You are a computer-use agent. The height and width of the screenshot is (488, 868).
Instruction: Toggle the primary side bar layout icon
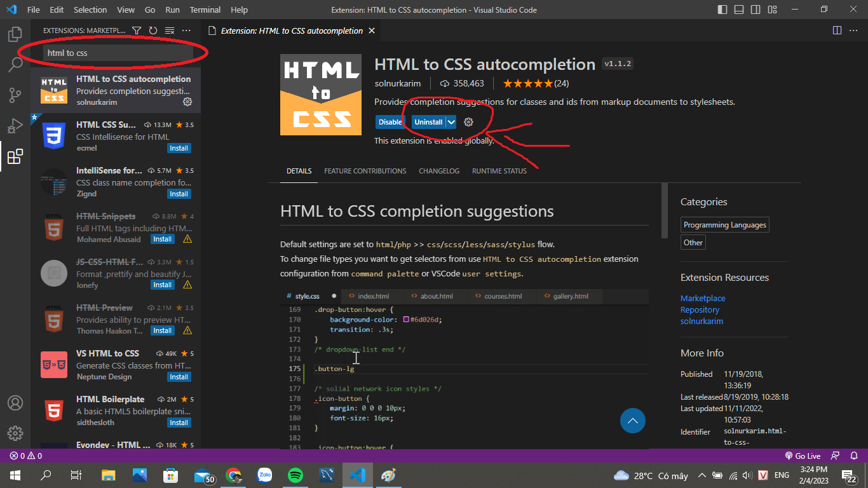tap(723, 10)
